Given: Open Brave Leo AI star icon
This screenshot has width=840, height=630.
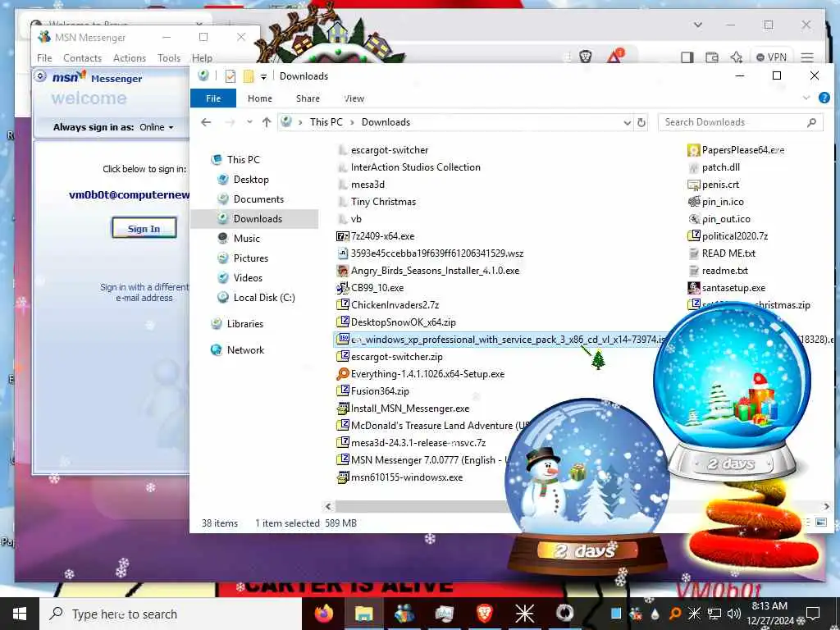Looking at the screenshot, I should pos(736,57).
